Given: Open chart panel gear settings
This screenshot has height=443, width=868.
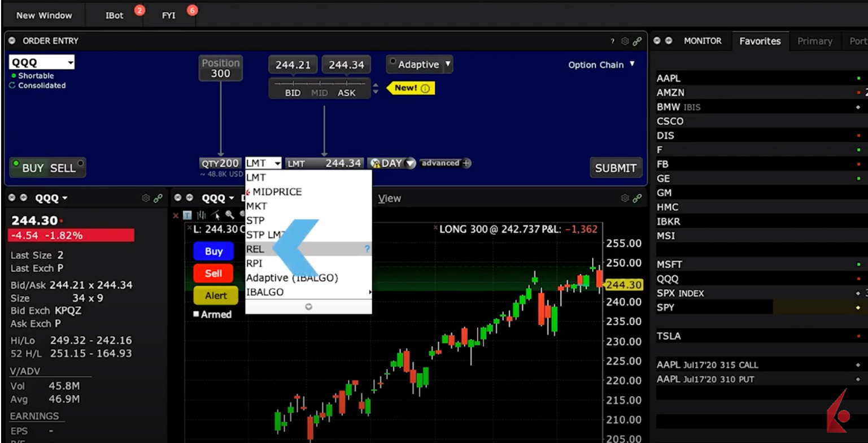Looking at the screenshot, I should tap(625, 198).
